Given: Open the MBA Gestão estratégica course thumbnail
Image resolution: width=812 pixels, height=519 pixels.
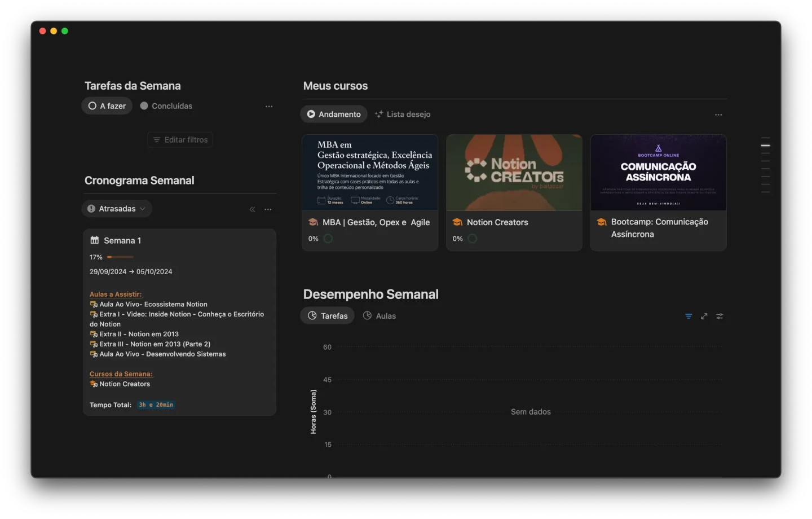Looking at the screenshot, I should [370, 173].
